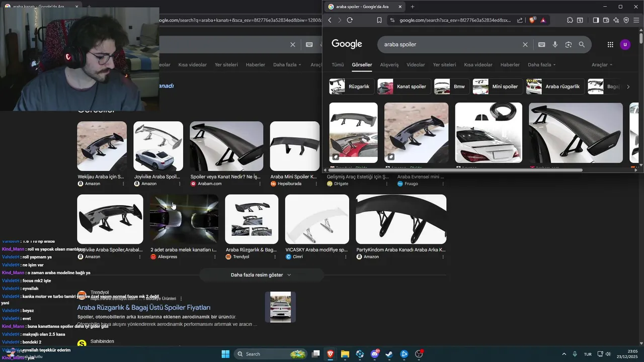The image size is (644, 362).
Task: Clear the araba spoiler search text
Action: [x=525, y=44]
